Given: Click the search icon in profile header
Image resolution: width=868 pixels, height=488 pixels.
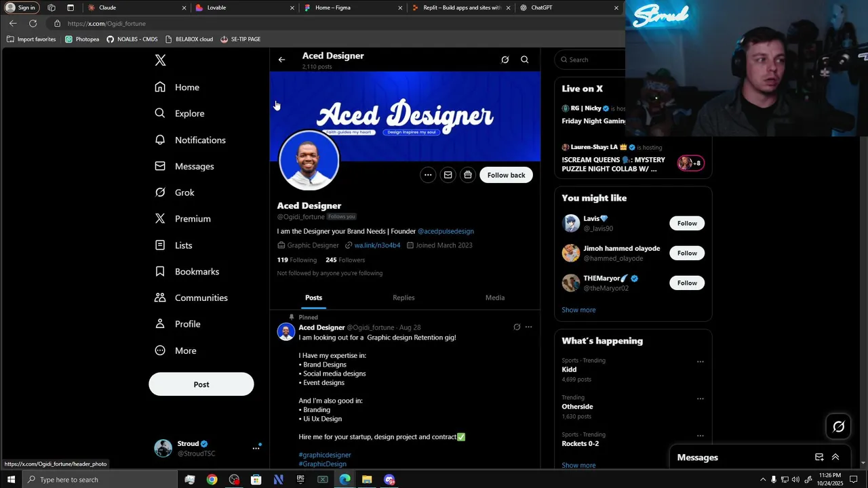Looking at the screenshot, I should (x=524, y=60).
